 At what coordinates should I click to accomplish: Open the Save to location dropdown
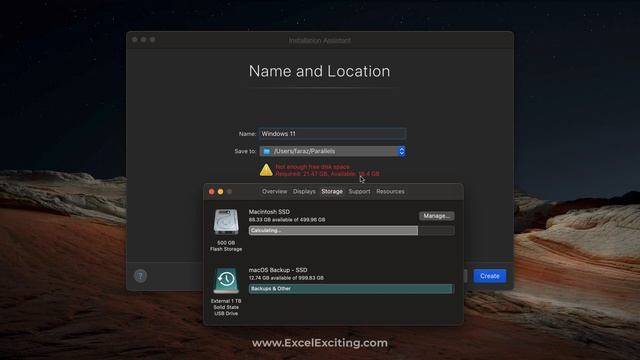332,151
